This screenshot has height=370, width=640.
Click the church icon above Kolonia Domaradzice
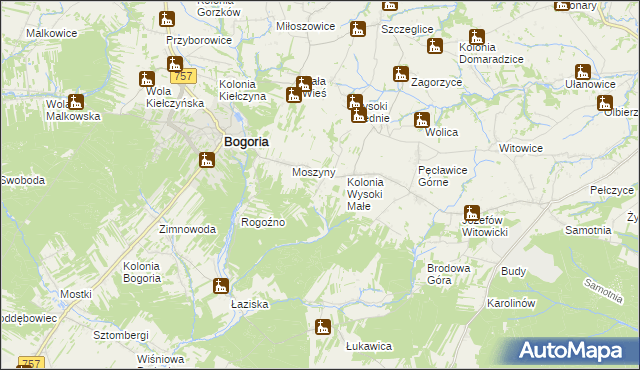(x=477, y=37)
